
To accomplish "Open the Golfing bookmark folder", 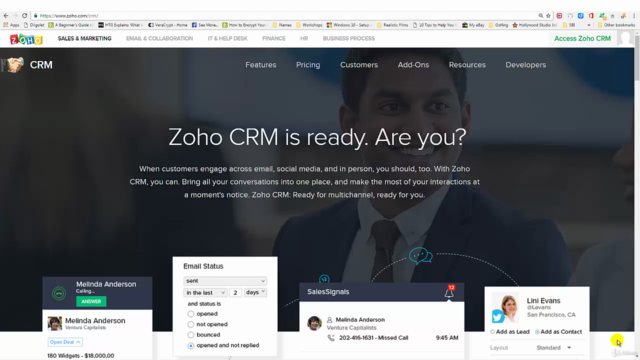I will (498, 25).
